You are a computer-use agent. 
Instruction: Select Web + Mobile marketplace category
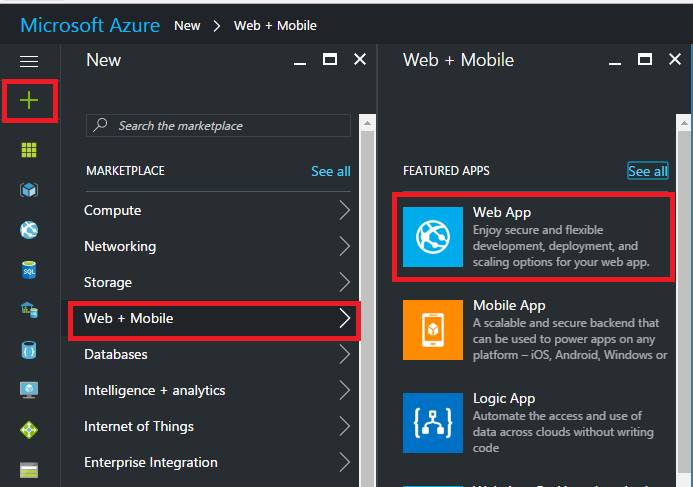coord(214,318)
